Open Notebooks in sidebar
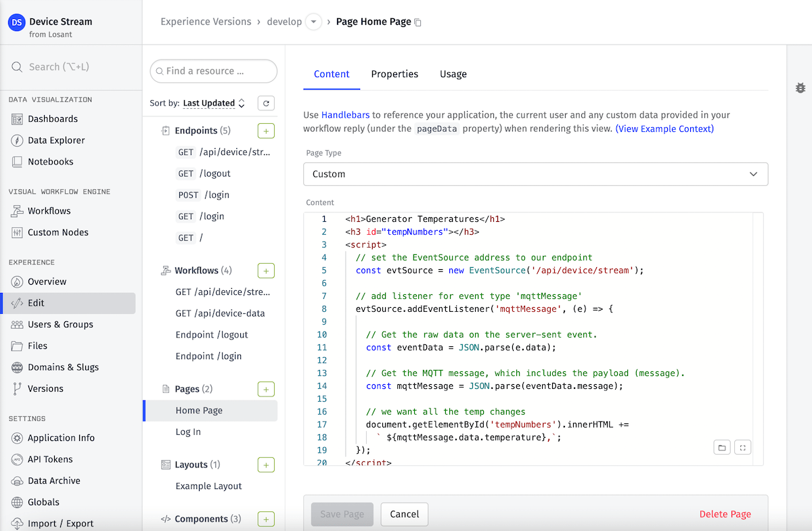The image size is (812, 531). 51,162
